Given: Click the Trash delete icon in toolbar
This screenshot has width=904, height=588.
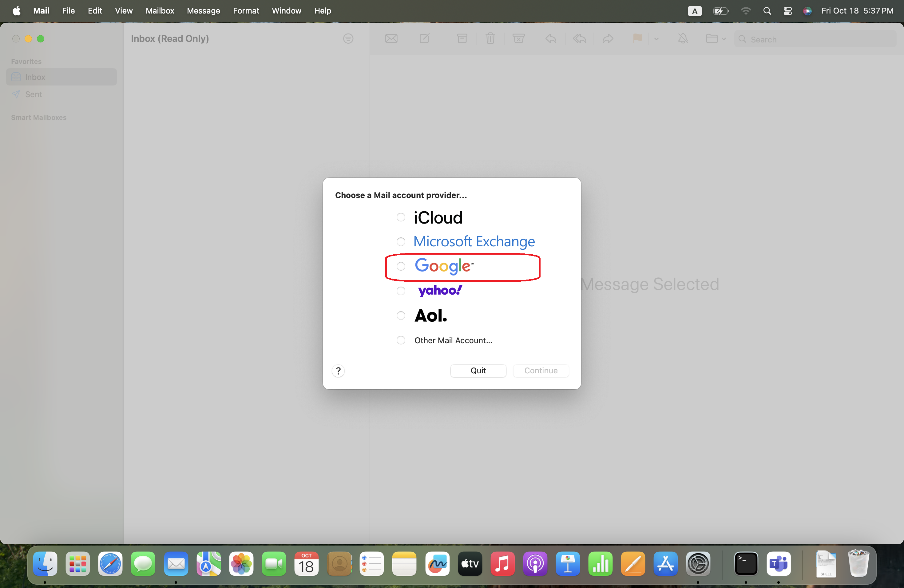Looking at the screenshot, I should pyautogui.click(x=490, y=39).
